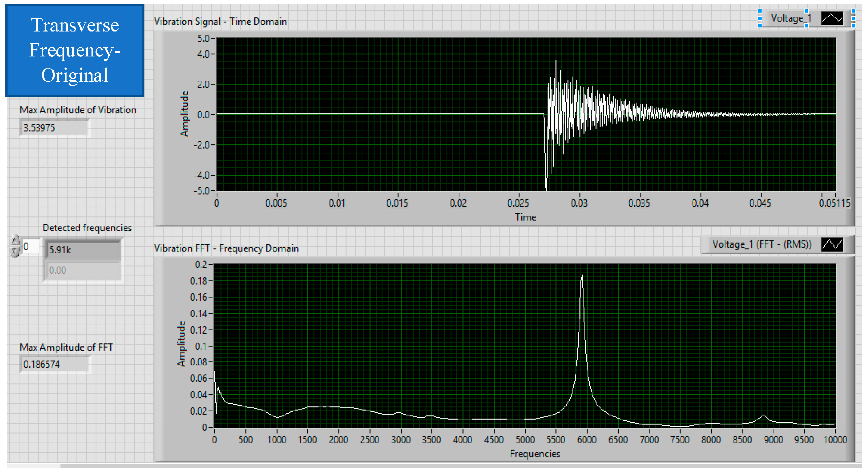868x472 pixels.
Task: Increment the Detected frequencies array index
Action: (x=15, y=241)
